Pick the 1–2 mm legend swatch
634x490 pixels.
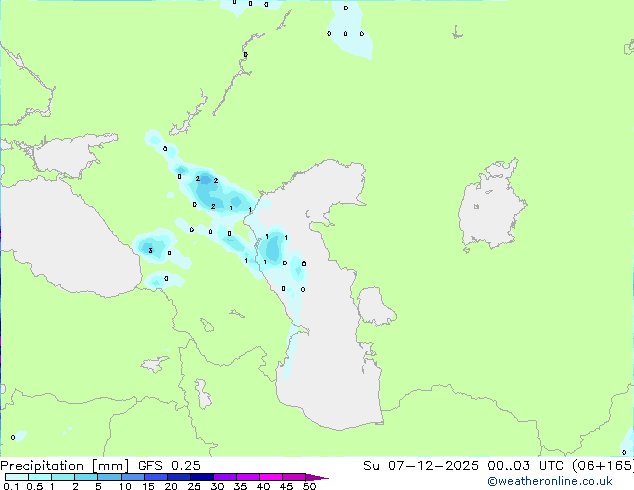tap(63, 477)
